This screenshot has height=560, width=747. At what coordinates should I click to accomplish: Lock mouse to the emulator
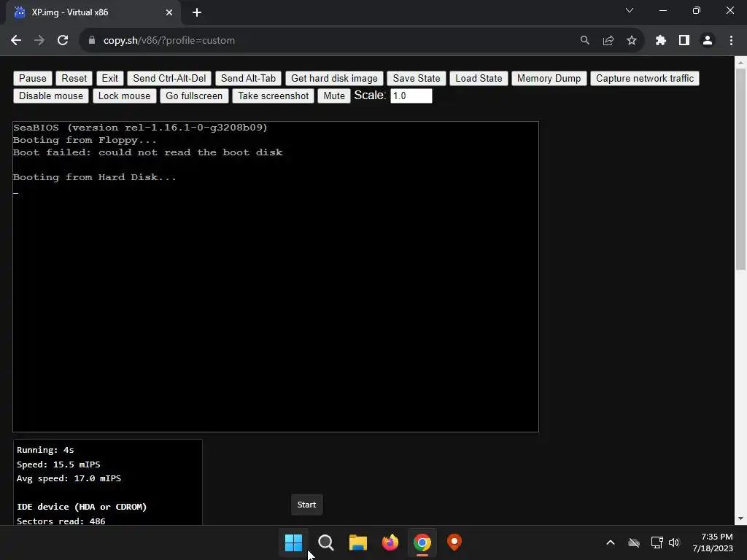tap(124, 96)
